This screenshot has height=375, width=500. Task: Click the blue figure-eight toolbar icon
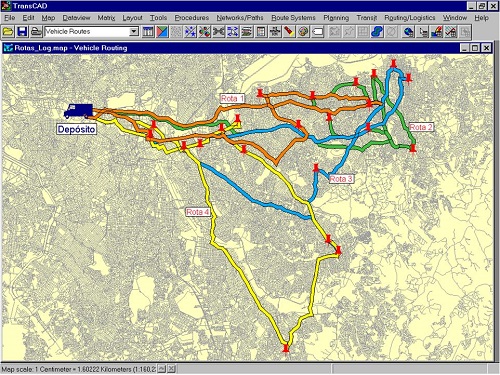tap(377, 32)
